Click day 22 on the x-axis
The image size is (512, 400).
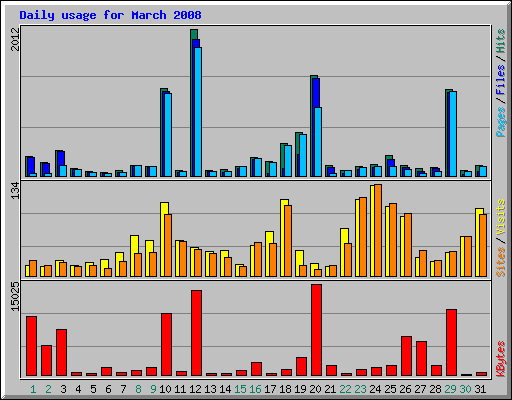[x=345, y=389]
